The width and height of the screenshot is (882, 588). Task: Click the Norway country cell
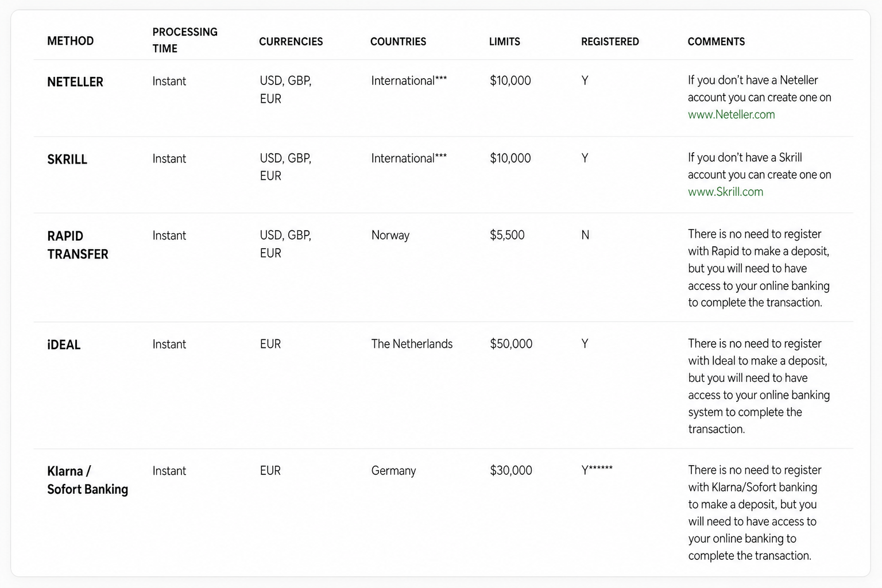[x=390, y=235]
